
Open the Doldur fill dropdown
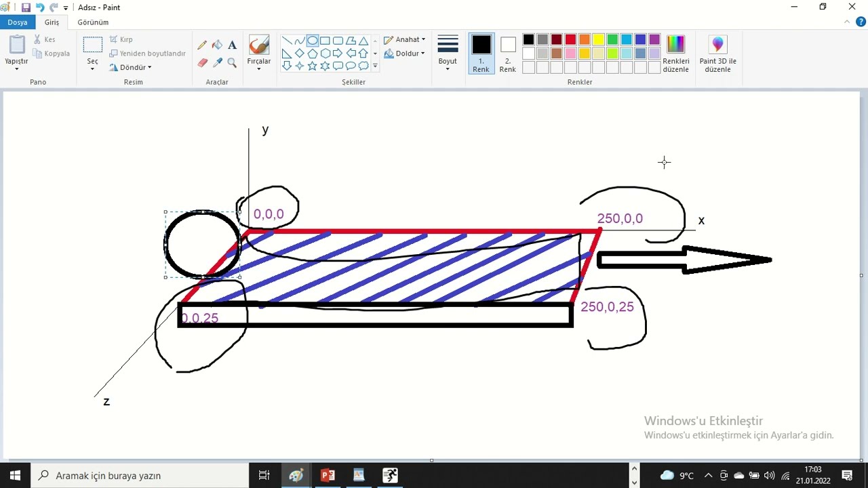point(404,54)
